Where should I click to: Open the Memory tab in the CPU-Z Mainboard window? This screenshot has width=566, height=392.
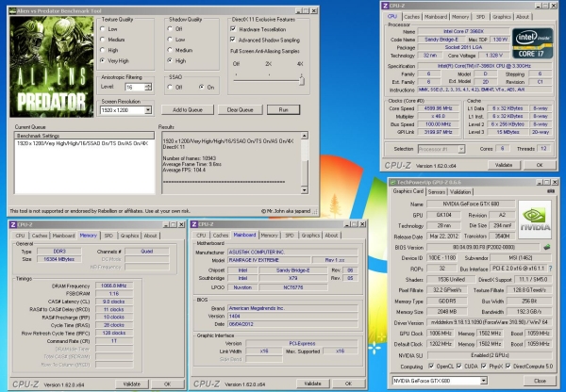269,236
